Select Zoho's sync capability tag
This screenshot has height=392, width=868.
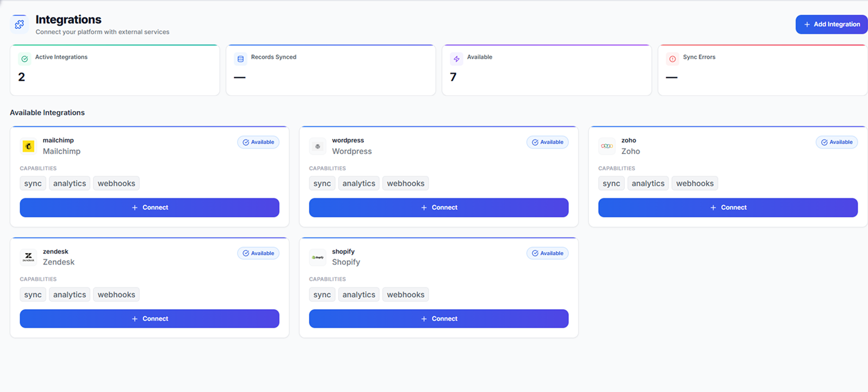click(x=611, y=183)
